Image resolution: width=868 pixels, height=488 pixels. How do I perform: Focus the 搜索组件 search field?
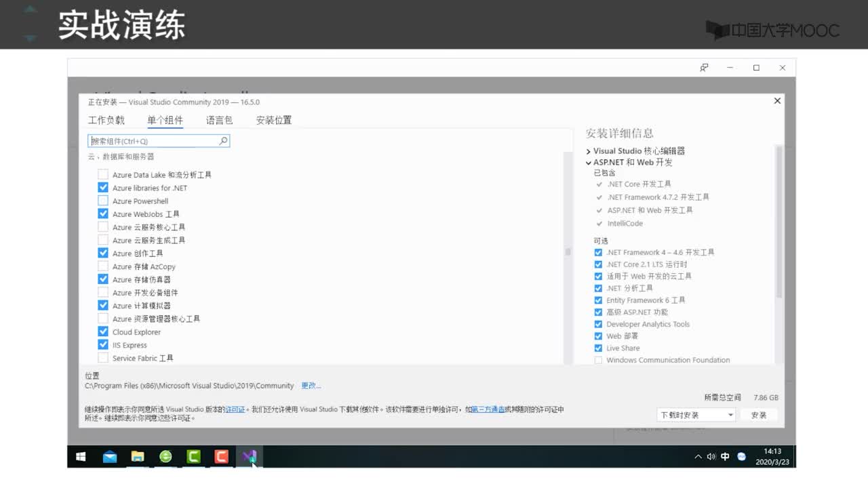pyautogui.click(x=159, y=141)
